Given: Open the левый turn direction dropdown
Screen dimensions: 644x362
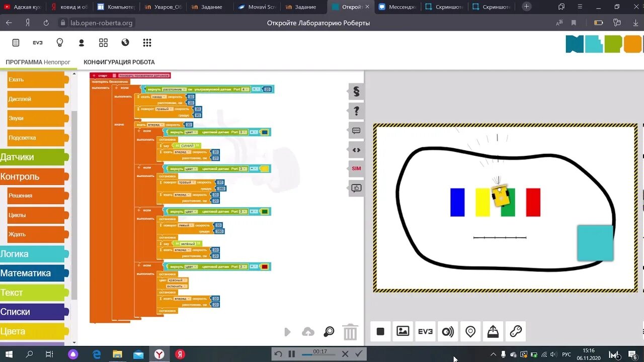Looking at the screenshot, I should coord(186,225).
